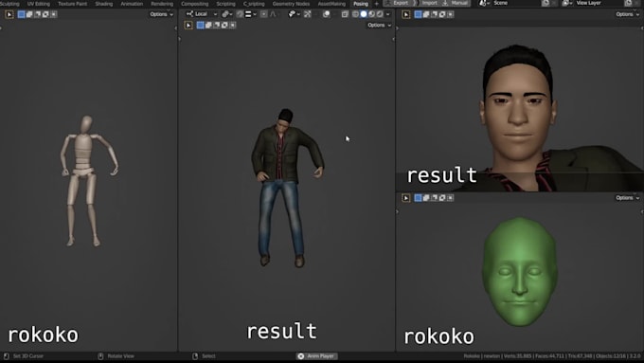Switch to Material Preview shading
Viewport: 644px width, 363px height.
(x=371, y=14)
